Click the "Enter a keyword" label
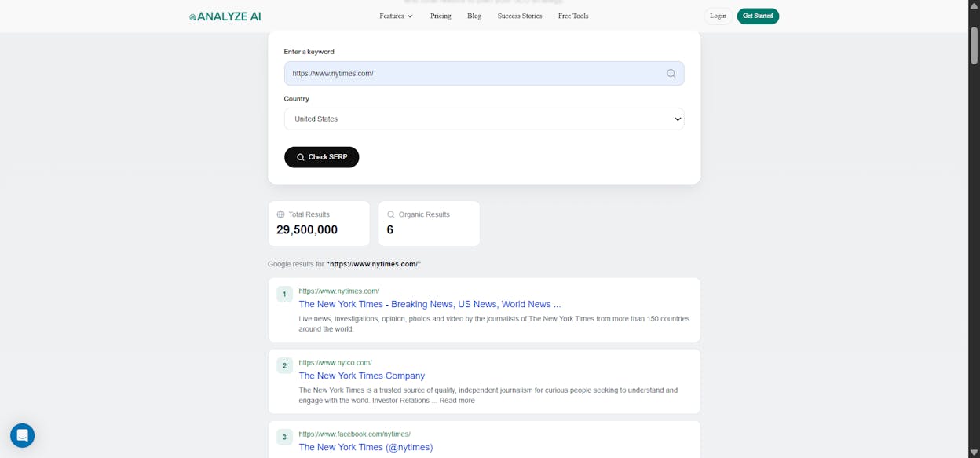The image size is (980, 458). 309,52
